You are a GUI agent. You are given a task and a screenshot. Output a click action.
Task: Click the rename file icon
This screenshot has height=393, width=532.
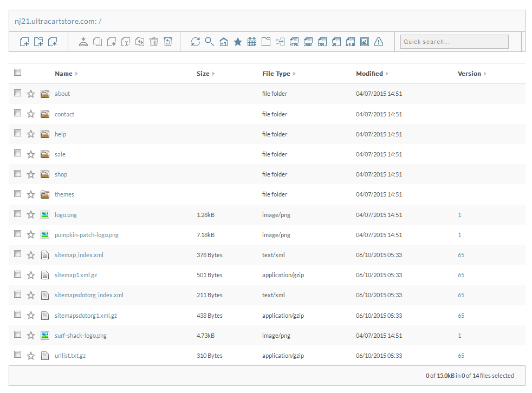[x=126, y=42]
